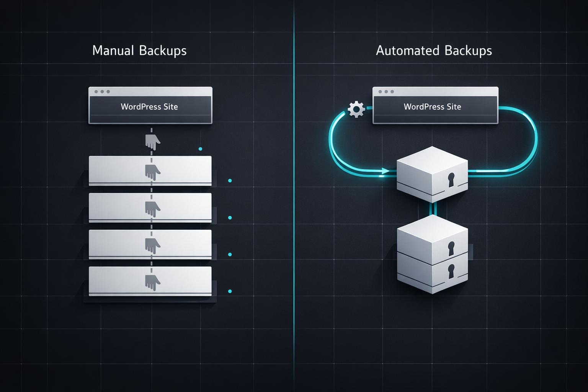Click the keyhole on the lowest stacked cube
Screen dimensions: 588x392
[x=451, y=271]
